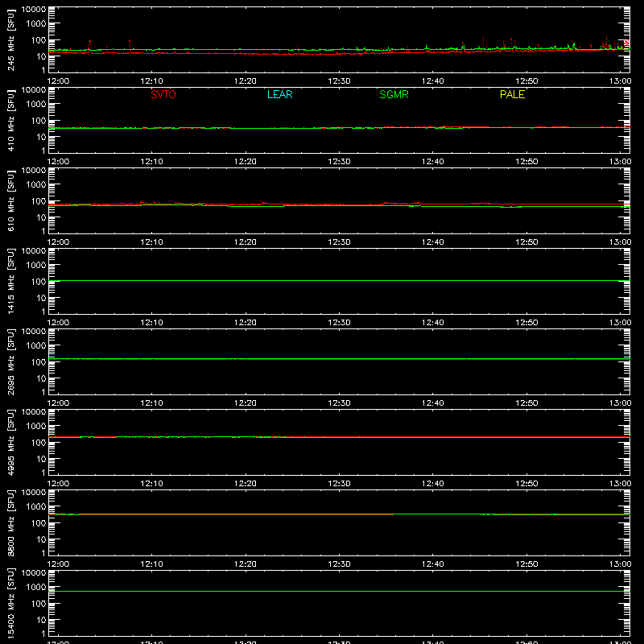The width and height of the screenshot is (644, 644).
Task: Click 12:10 time label under 2695 MHz plot
Action: [151, 403]
